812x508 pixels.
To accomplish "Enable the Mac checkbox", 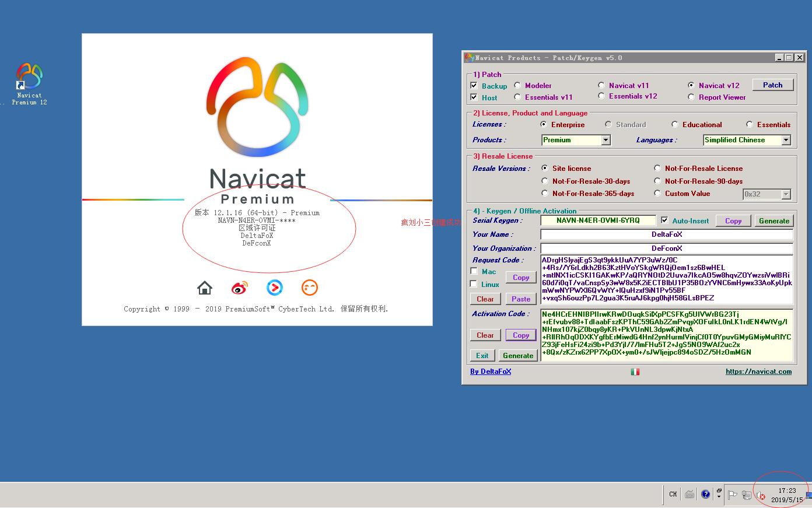I will (x=474, y=271).
